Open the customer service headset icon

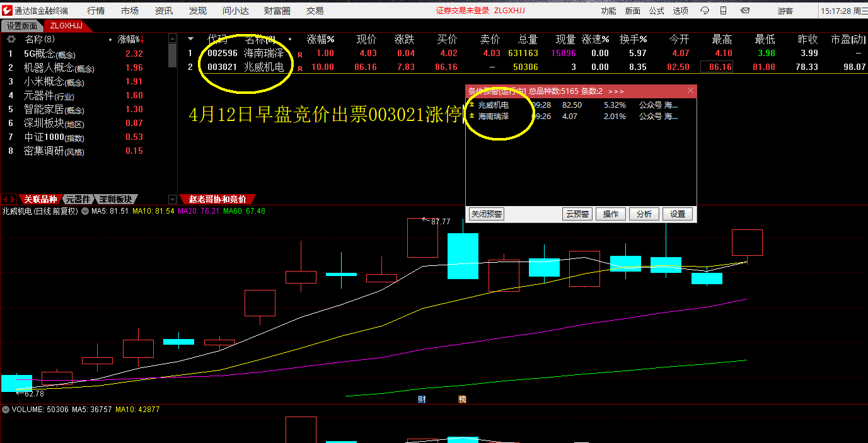point(705,11)
